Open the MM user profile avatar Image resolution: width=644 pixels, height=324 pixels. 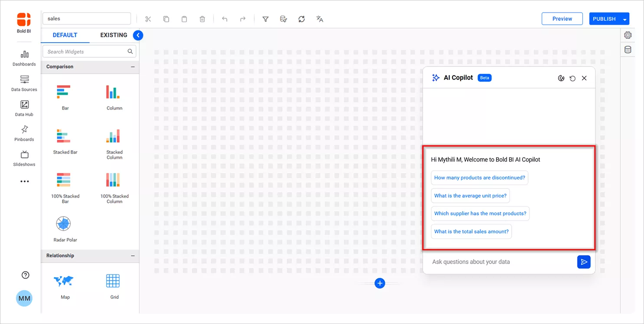[24, 298]
